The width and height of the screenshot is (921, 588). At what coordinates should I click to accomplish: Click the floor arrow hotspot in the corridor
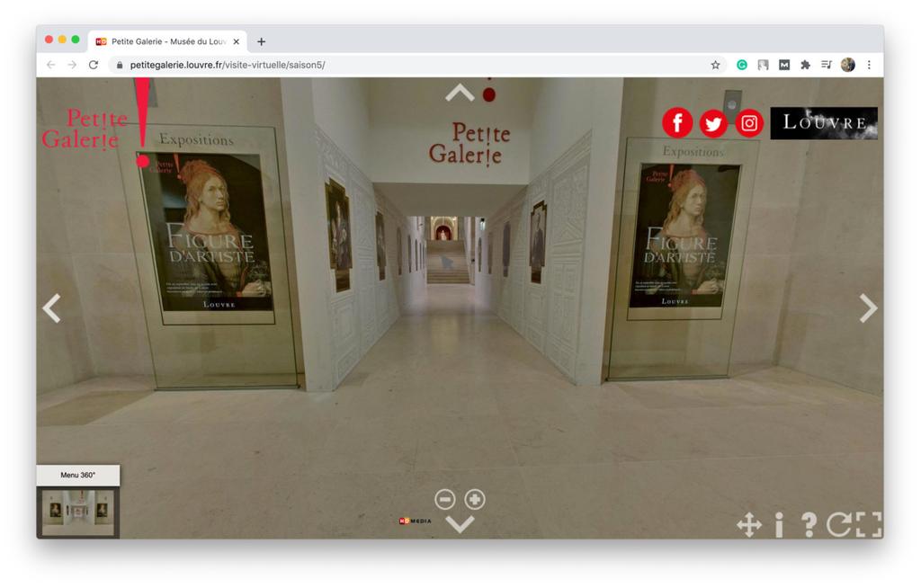coord(447,262)
